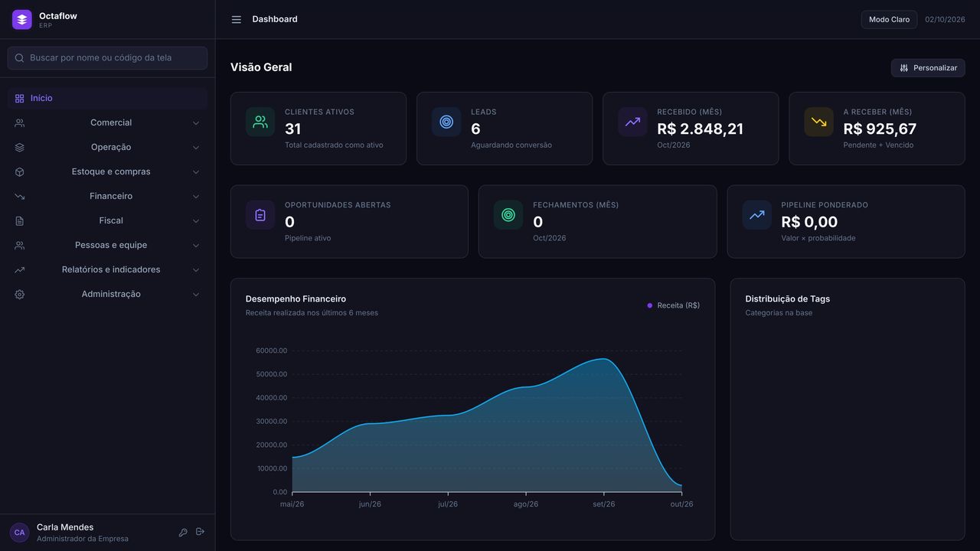
Task: Click the Financeiro trend icon in sidebar
Action: 20,197
